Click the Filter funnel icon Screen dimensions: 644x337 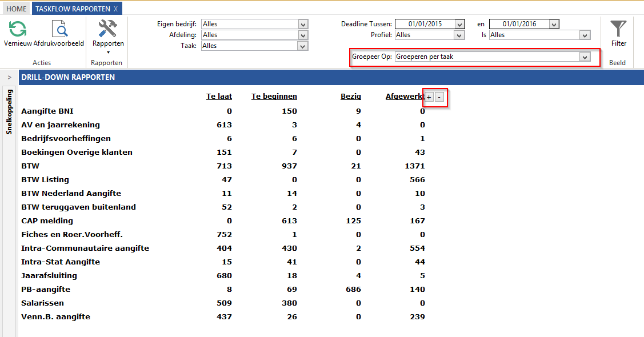(x=618, y=29)
